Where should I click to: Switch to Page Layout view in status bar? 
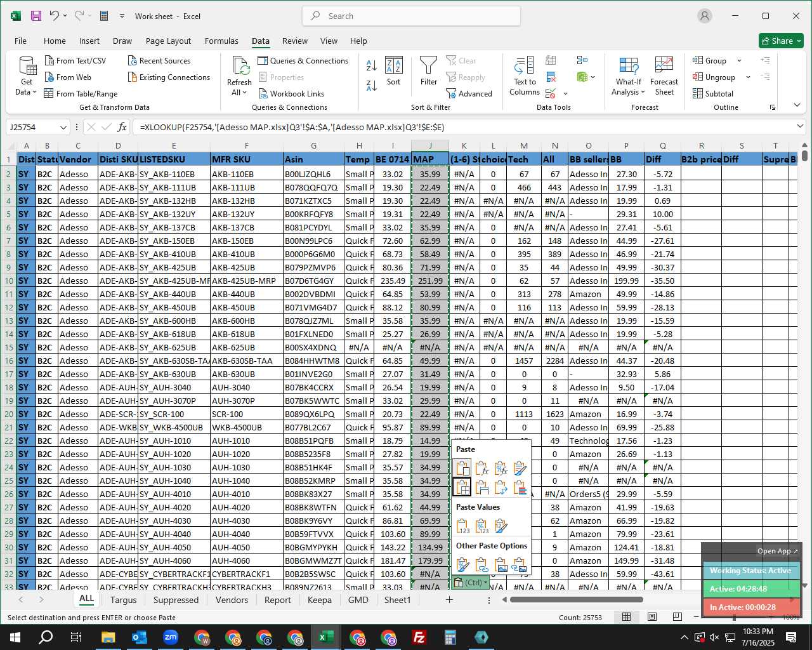click(652, 617)
